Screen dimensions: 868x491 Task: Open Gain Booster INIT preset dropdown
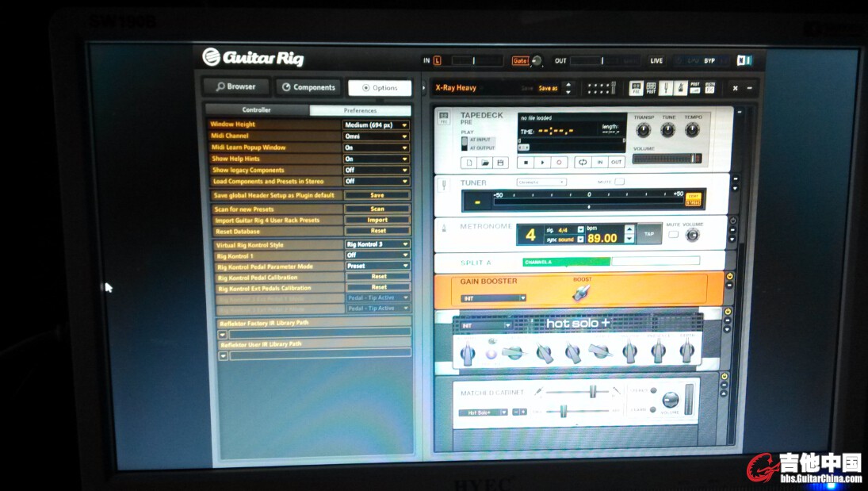click(493, 298)
